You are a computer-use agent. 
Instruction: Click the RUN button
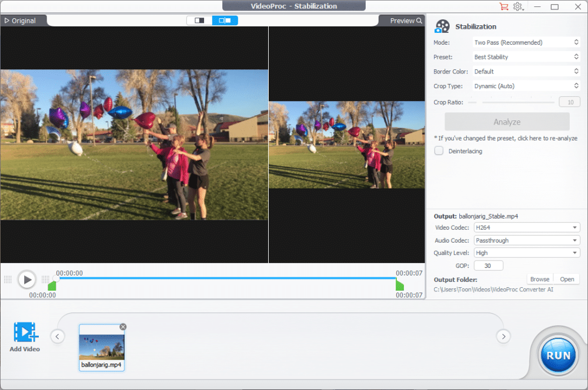click(559, 355)
